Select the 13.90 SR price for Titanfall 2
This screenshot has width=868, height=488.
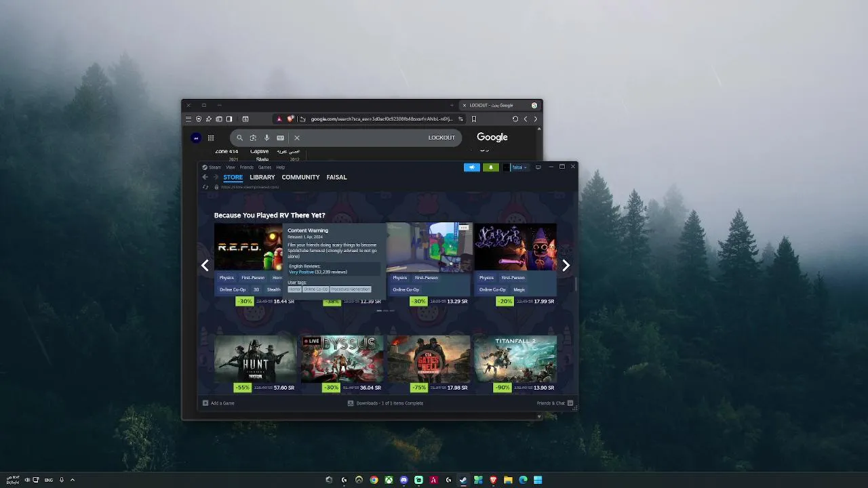point(544,388)
